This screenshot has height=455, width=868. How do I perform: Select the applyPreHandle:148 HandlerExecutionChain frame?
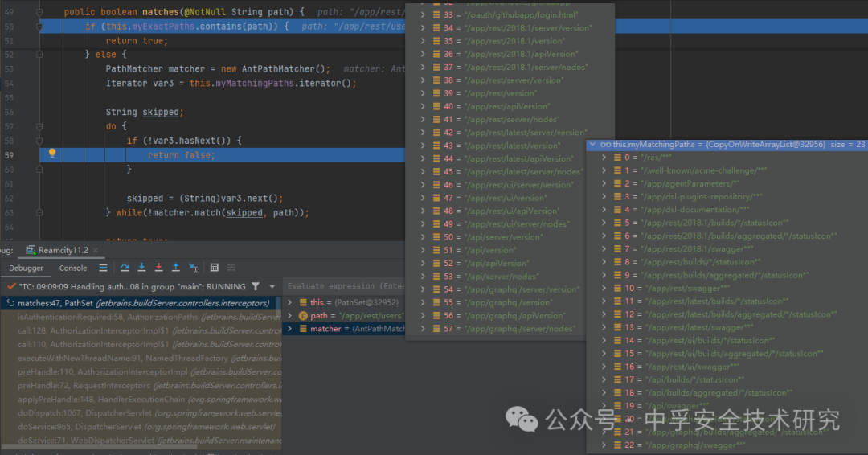(141, 399)
